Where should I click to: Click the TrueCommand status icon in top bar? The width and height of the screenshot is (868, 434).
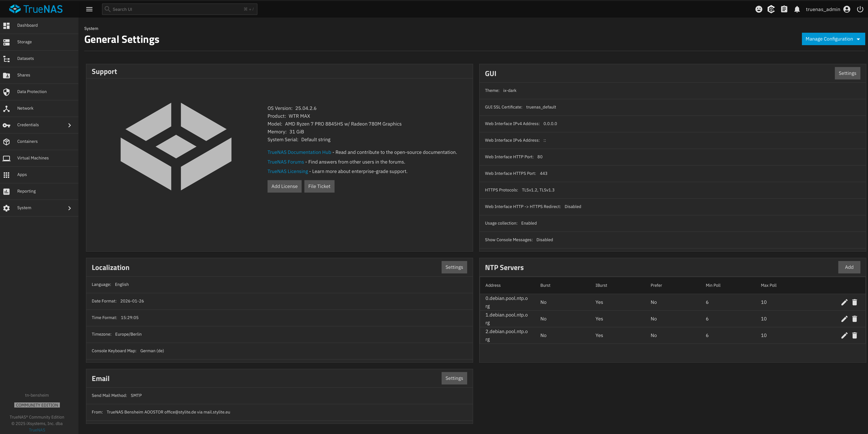(771, 9)
